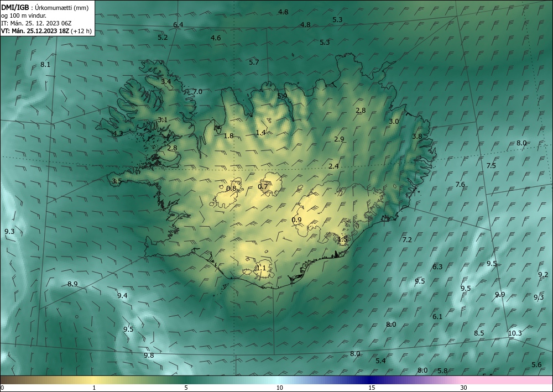The height and width of the screenshot is (392, 553).
Task: Click the 0.7 value over the glacier
Action: point(263,186)
